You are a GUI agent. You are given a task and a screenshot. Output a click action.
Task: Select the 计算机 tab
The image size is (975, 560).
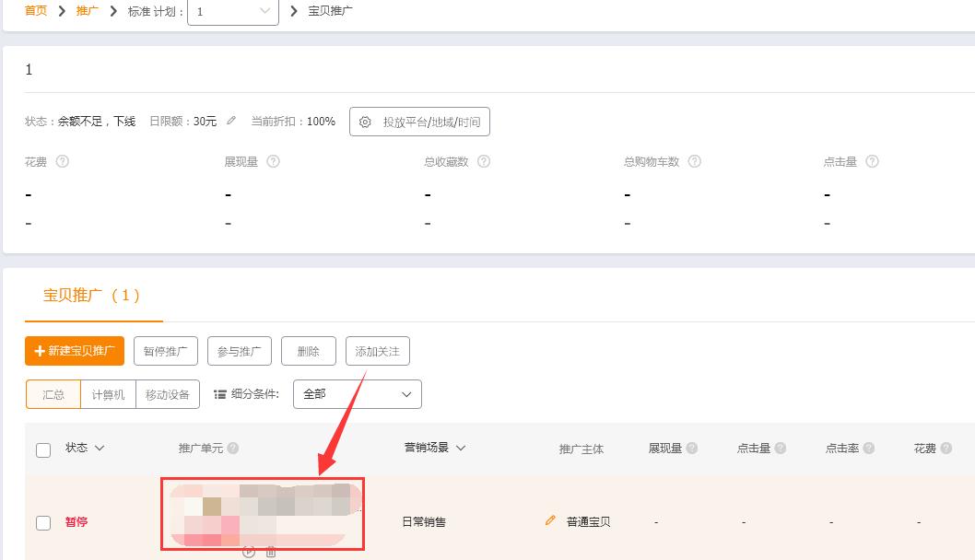coord(107,394)
